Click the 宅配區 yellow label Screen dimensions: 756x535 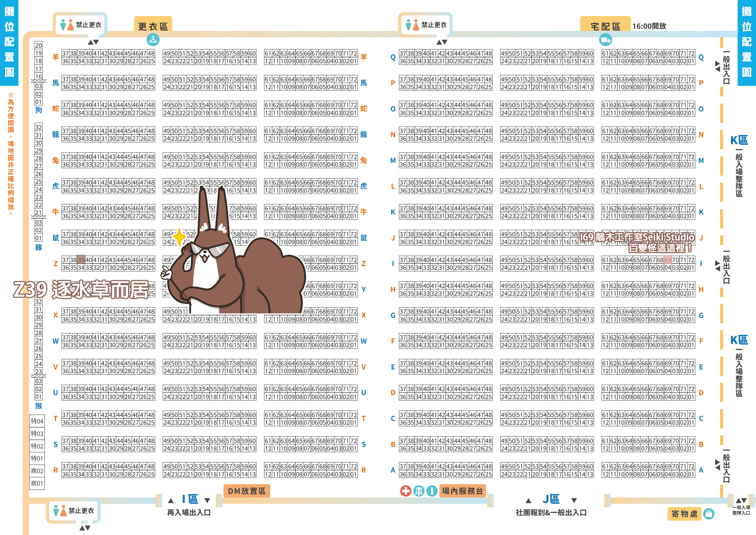(605, 26)
